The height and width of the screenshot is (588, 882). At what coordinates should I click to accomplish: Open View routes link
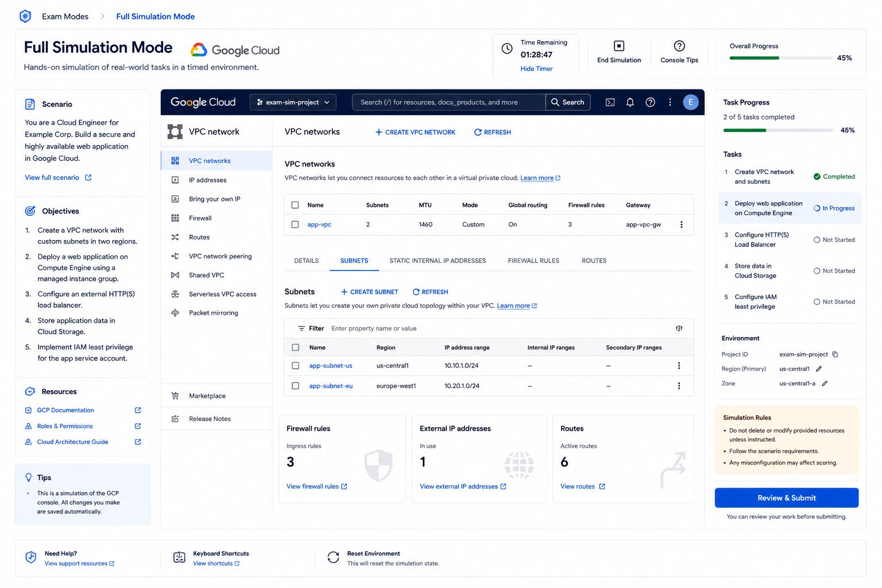(583, 486)
